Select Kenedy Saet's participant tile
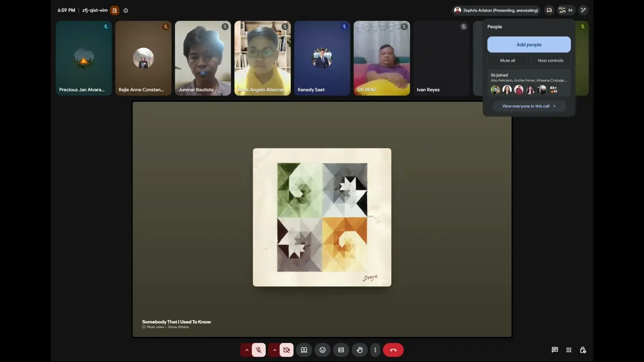The width and height of the screenshot is (644, 362). click(322, 58)
